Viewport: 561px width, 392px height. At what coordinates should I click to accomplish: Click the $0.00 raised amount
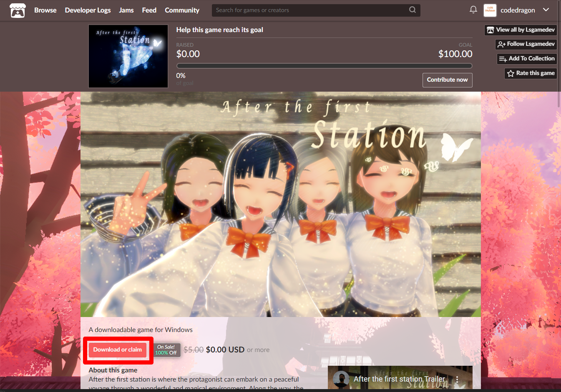point(188,54)
